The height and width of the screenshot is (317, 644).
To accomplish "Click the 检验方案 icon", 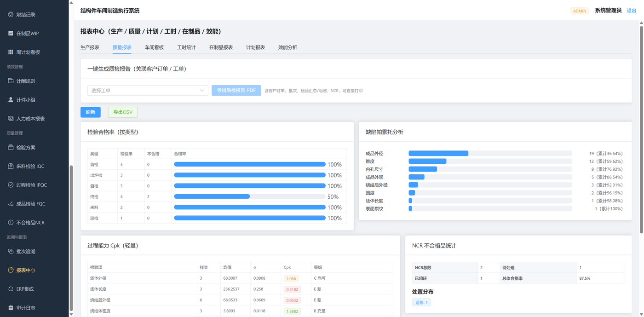I will coord(11,148).
